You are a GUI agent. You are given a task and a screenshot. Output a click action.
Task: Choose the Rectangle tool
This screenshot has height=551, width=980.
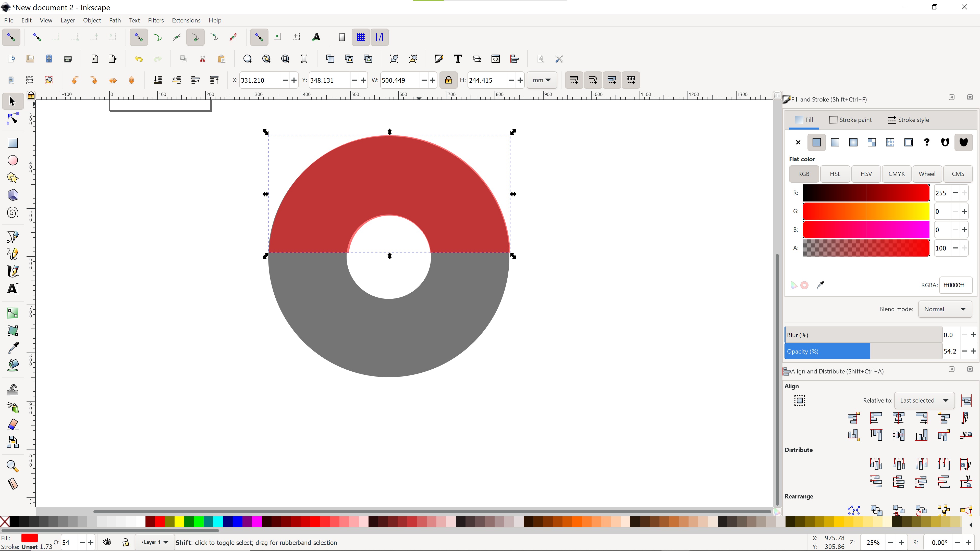pyautogui.click(x=13, y=143)
